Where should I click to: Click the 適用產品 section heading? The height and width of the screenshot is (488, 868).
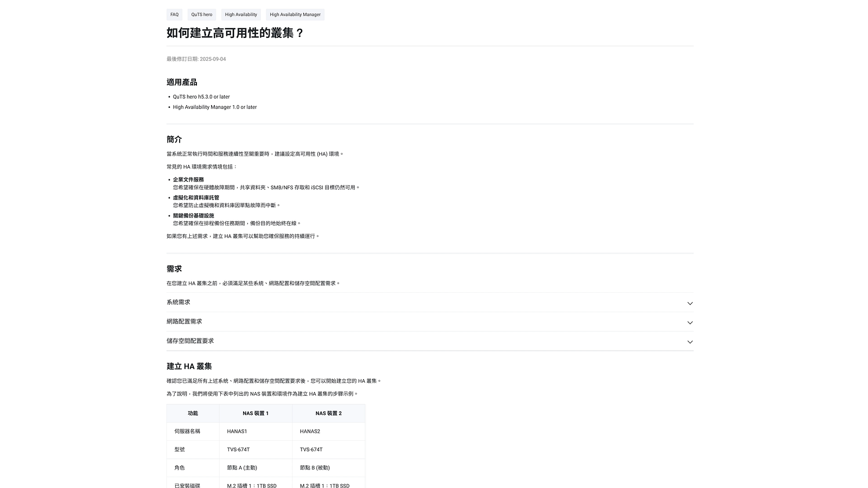tap(182, 82)
